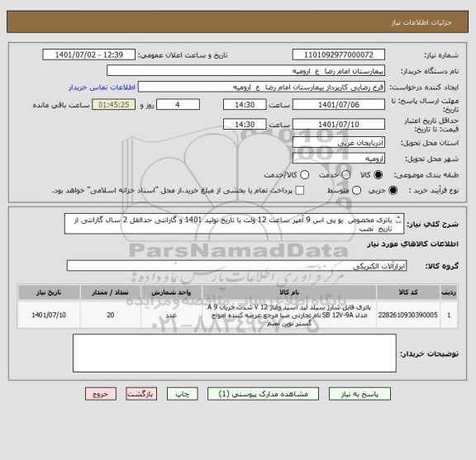This screenshot has height=460, width=476.
Task: Click the تاریخ نیاز column header
Action: pos(49,292)
